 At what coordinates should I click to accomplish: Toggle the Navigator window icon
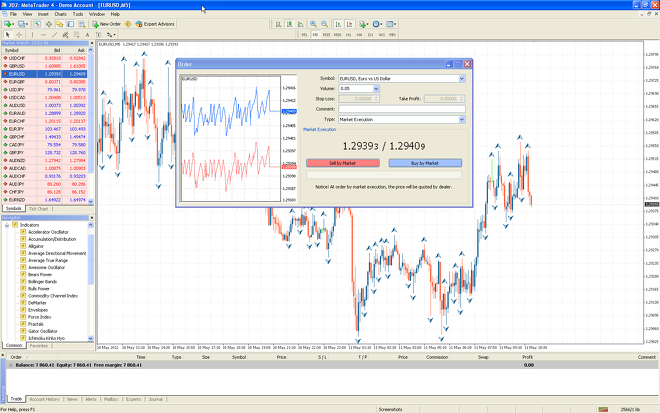click(60, 24)
